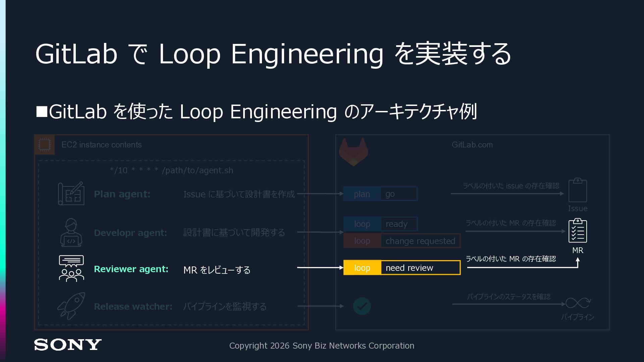Click the EC2 instance chip icon
The image size is (644, 362).
coord(44,145)
